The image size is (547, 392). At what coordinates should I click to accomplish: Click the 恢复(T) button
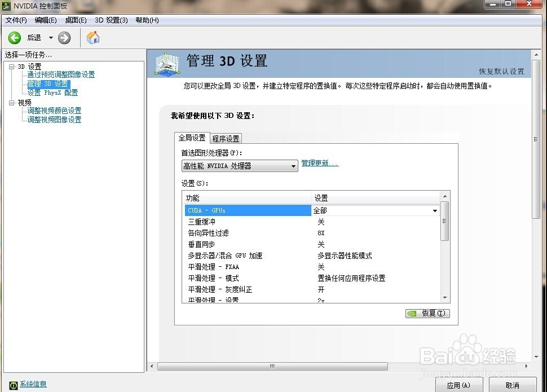[427, 313]
